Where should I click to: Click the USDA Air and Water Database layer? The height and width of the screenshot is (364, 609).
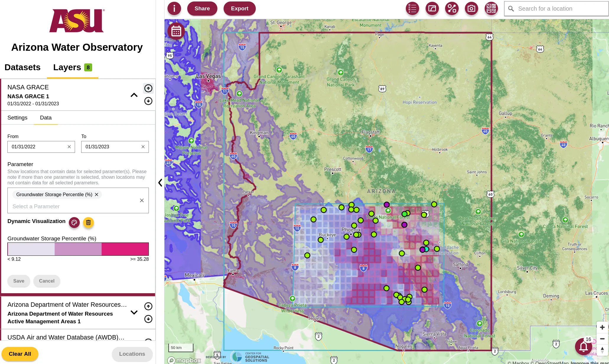click(66, 337)
